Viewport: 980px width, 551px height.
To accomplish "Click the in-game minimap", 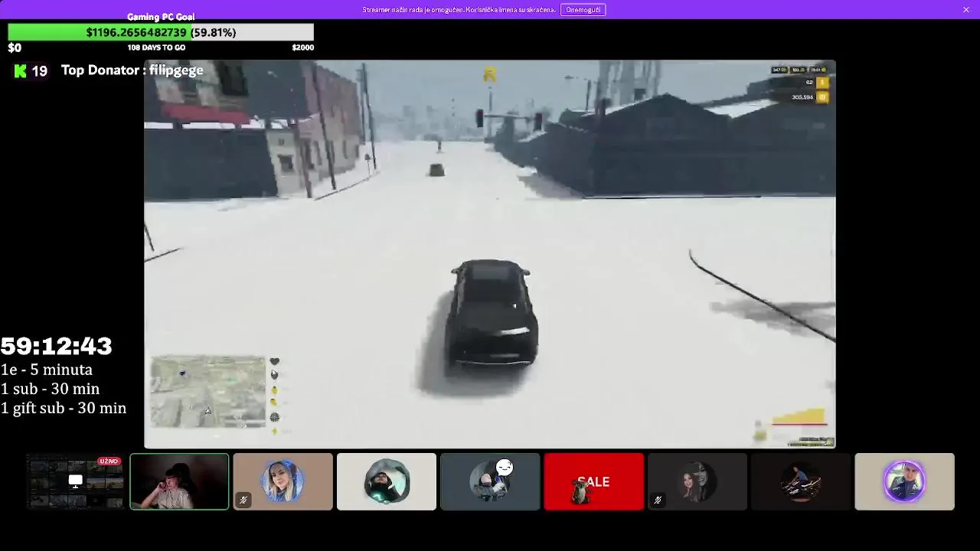I will click(x=208, y=391).
